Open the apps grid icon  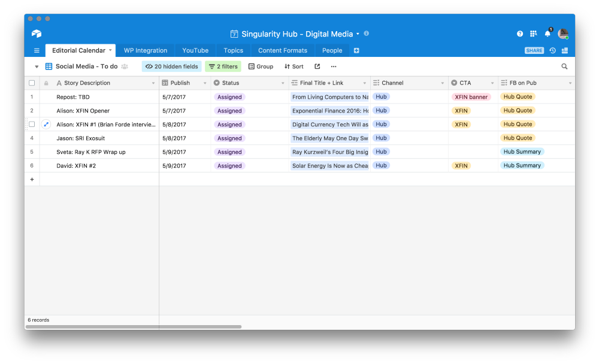click(x=533, y=34)
